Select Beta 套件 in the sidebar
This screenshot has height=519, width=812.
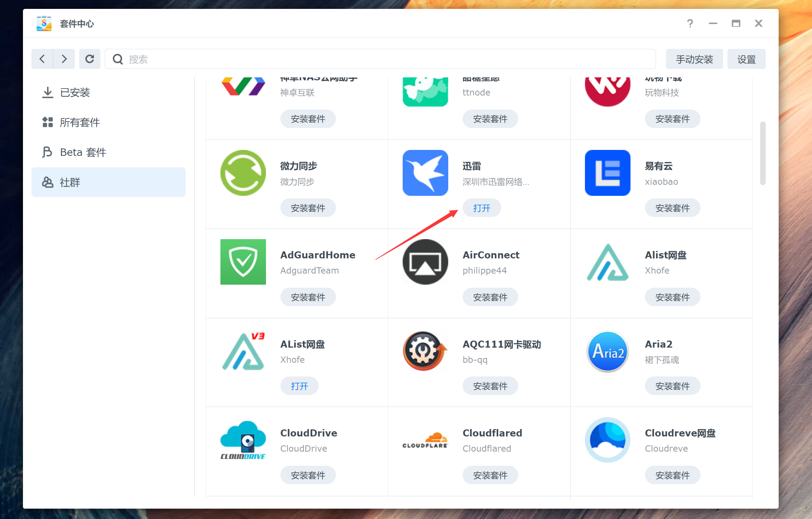(x=108, y=152)
